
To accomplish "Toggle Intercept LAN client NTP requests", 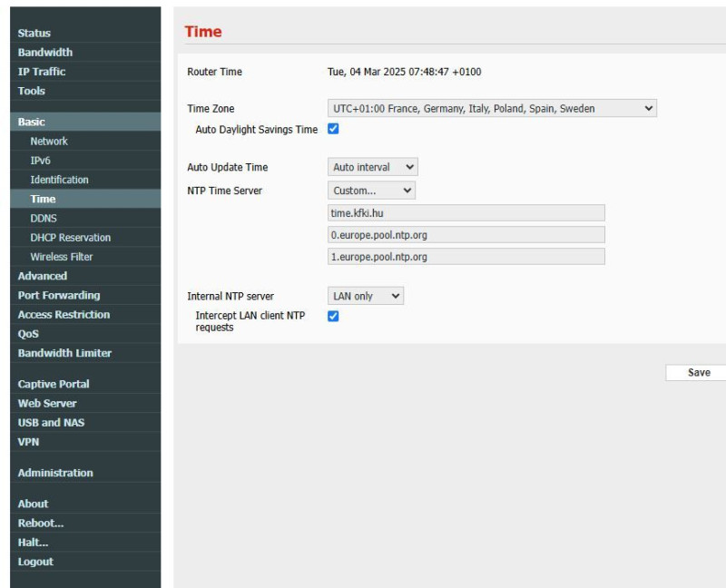I will point(333,316).
